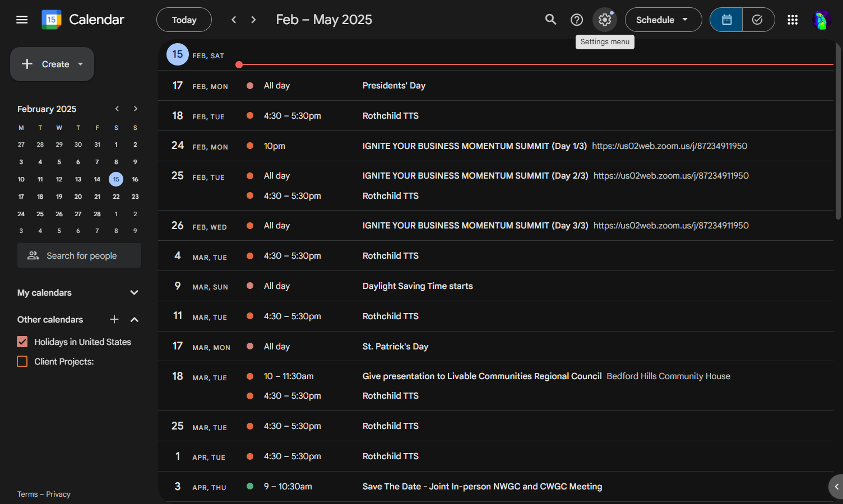This screenshot has height=504, width=843.
Task: Jump to Today
Action: (184, 20)
